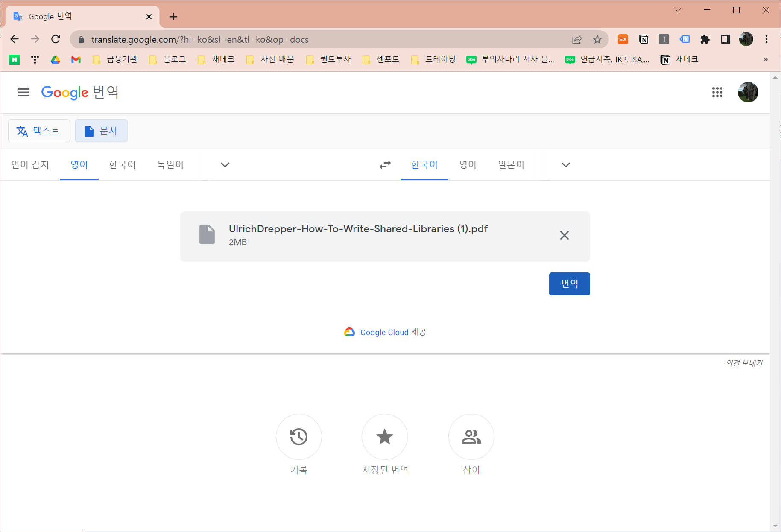Image resolution: width=781 pixels, height=532 pixels.
Task: Share this page from address bar
Action: tap(577, 39)
